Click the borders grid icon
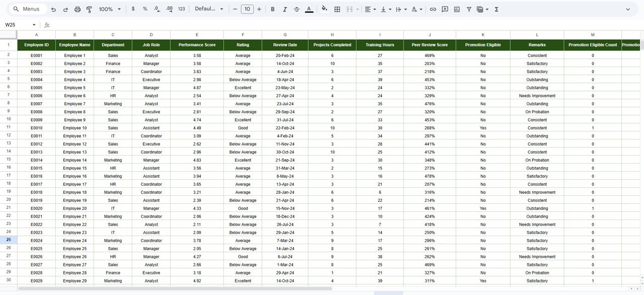Screen dimensions: 644x295 pyautogui.click(x=337, y=10)
